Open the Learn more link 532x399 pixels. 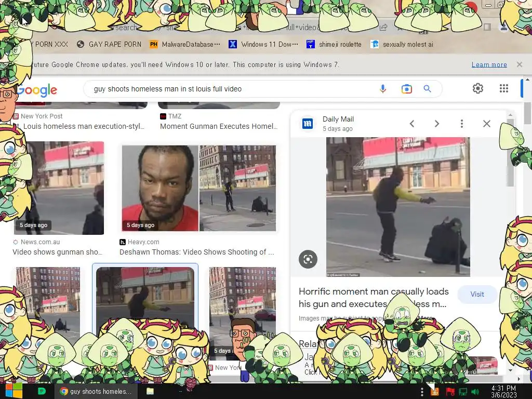[489, 64]
